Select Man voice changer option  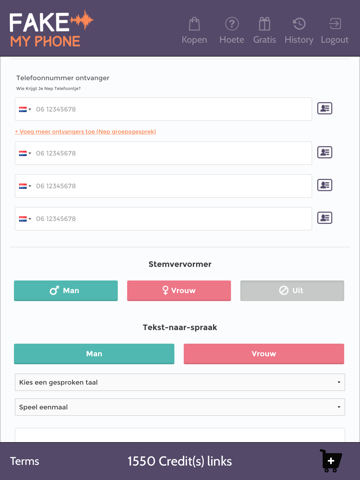pos(66,291)
